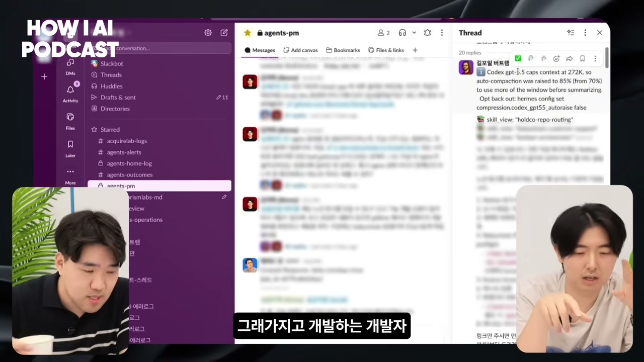This screenshot has height=362, width=644.
Task: Click the second quick reaction emoji
Action: tap(531, 59)
